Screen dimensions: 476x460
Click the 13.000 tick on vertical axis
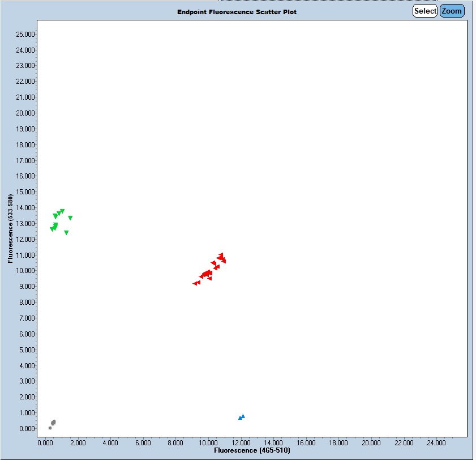[x=26, y=224]
